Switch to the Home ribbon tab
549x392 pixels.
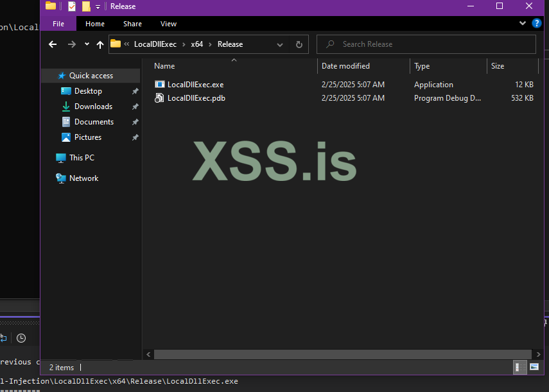coord(95,24)
